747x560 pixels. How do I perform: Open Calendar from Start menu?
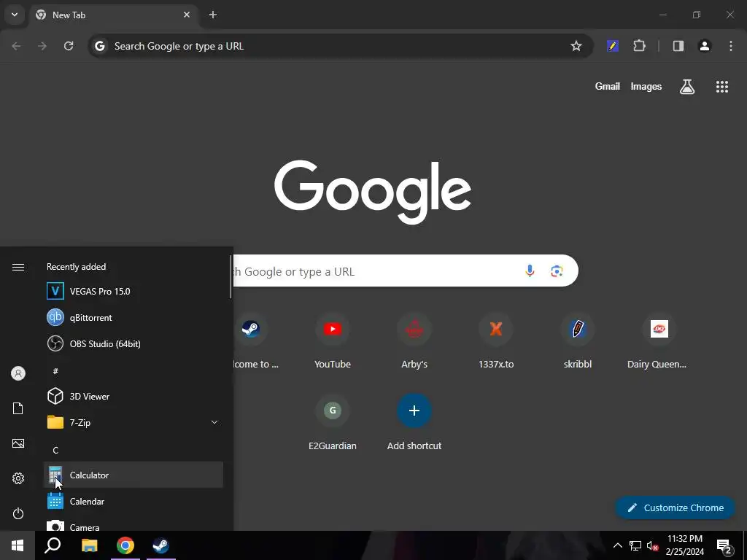pos(133,502)
